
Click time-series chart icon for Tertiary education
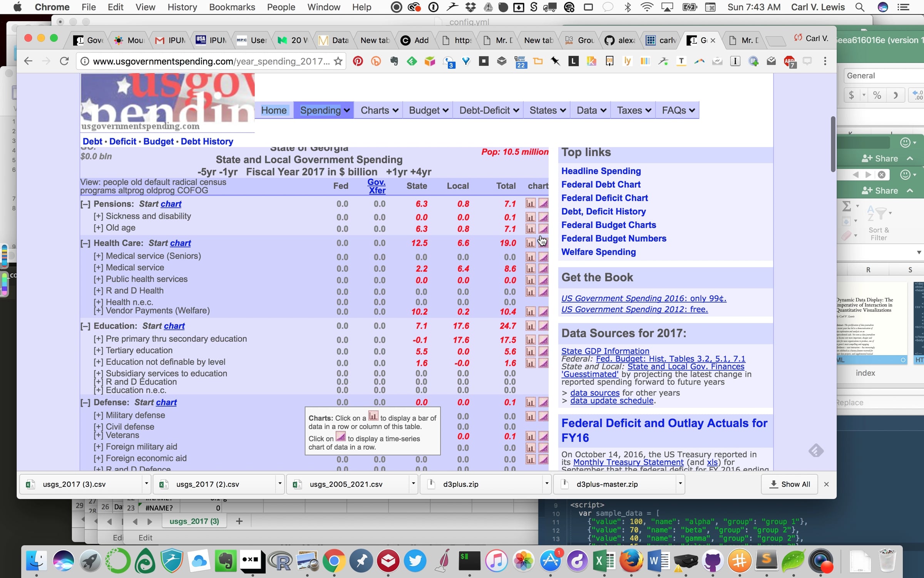coord(543,351)
